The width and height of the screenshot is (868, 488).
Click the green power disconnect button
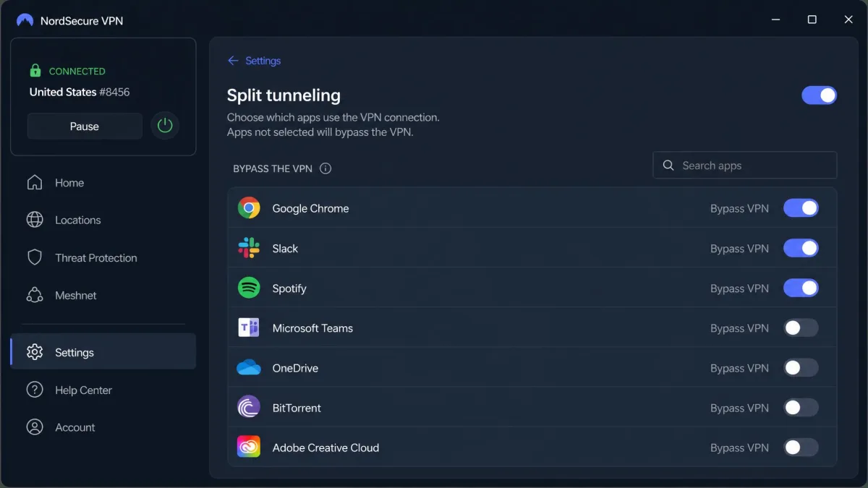165,126
